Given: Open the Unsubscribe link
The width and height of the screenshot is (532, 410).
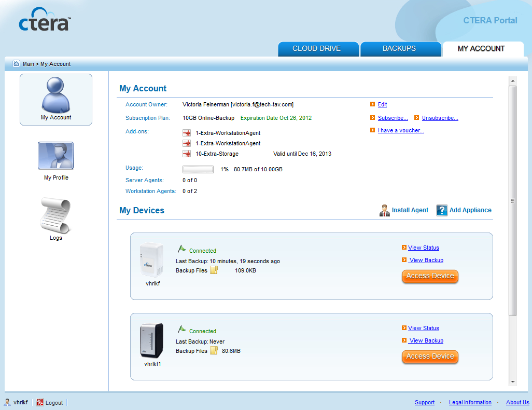Looking at the screenshot, I should tap(440, 118).
